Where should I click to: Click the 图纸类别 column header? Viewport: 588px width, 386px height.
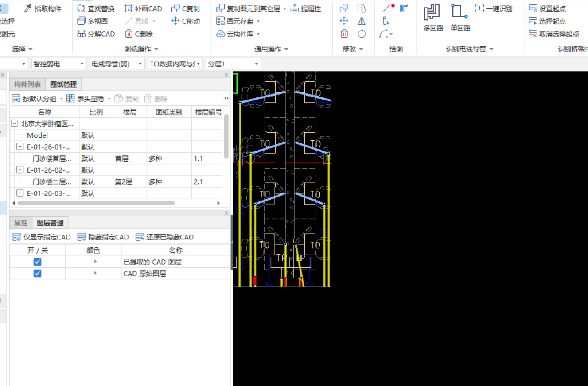click(169, 112)
